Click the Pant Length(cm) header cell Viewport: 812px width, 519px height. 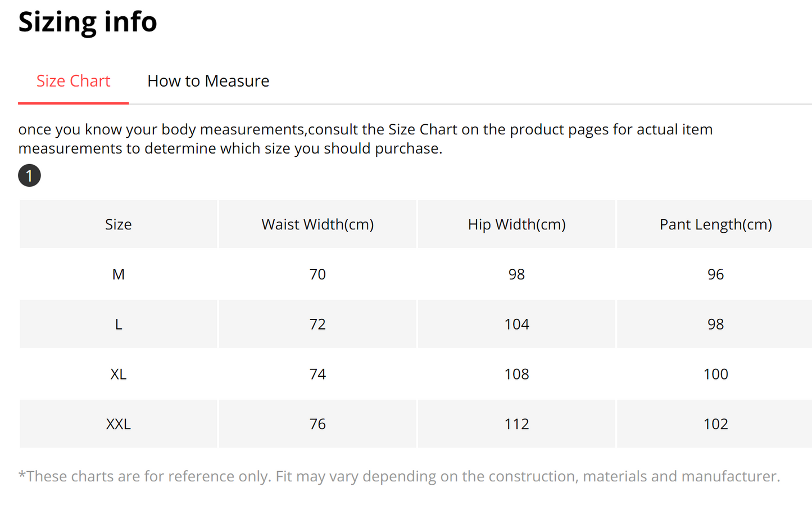715,224
